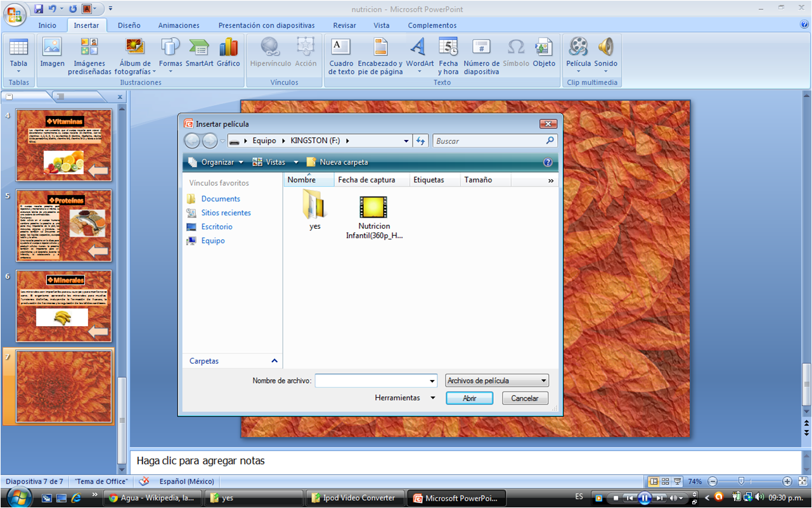Viewport: 812px width, 508px height.
Task: Click the zoom slider handle
Action: [x=740, y=481]
